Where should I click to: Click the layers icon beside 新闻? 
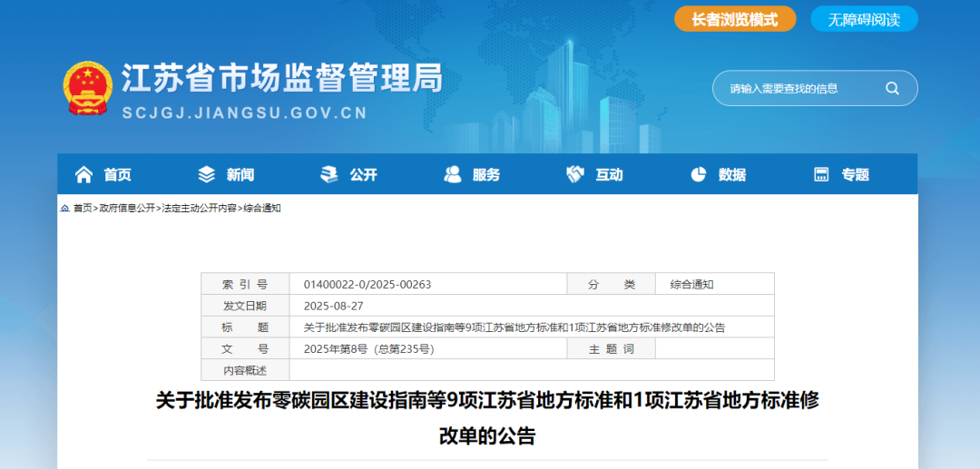[206, 174]
